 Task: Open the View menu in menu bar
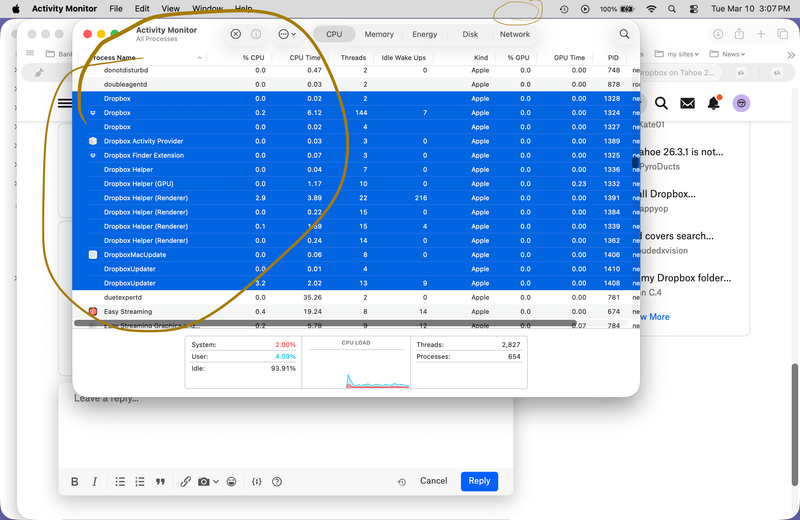click(171, 8)
